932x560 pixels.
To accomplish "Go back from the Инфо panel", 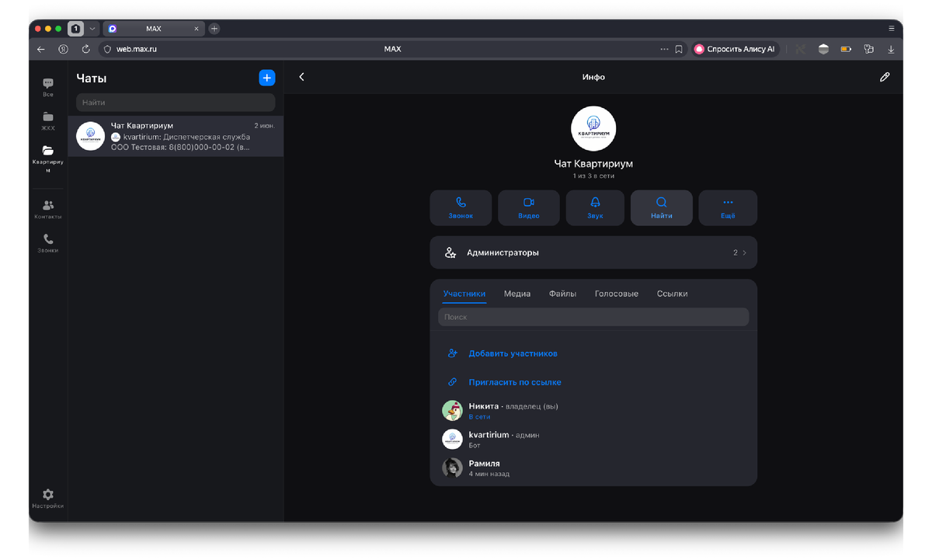I will click(x=301, y=77).
